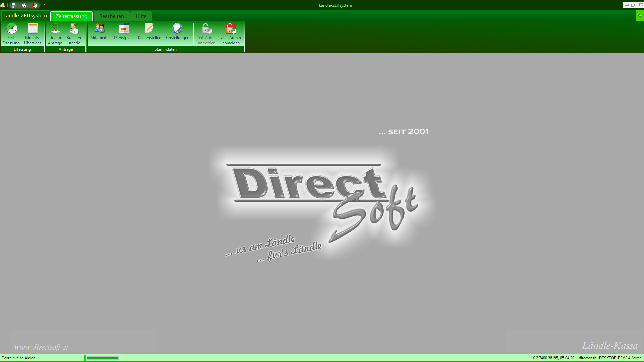Click 'directcash' status bar entry
This screenshot has height=362, width=644.
point(587,358)
